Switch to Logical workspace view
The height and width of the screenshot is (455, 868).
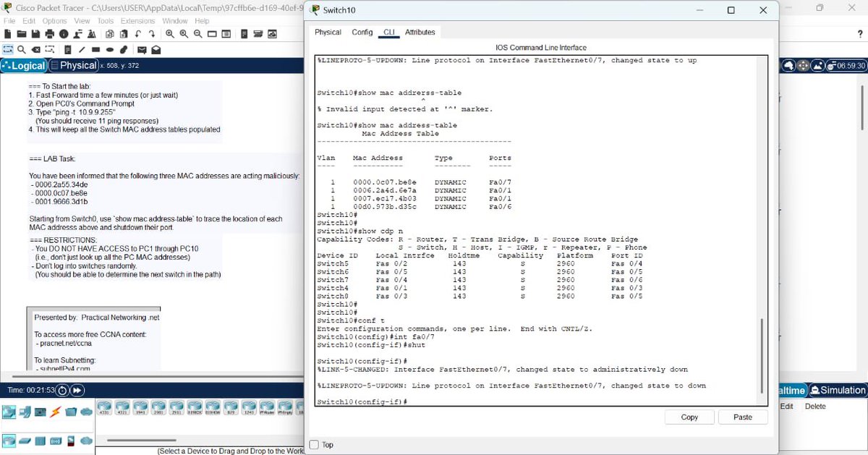[x=24, y=65]
